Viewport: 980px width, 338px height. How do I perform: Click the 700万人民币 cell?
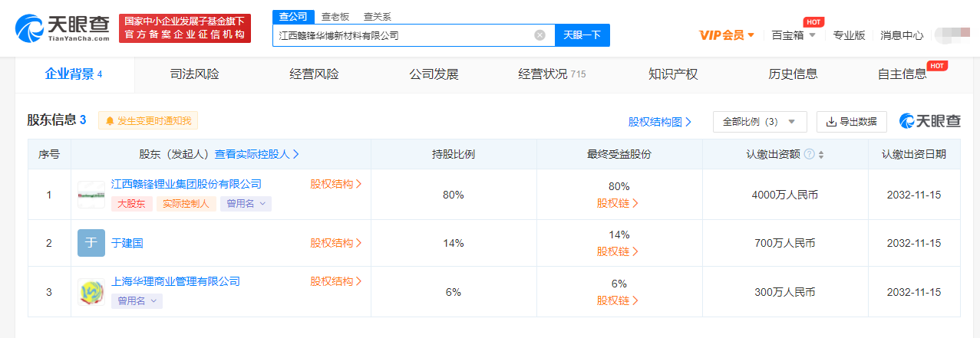[x=785, y=243]
